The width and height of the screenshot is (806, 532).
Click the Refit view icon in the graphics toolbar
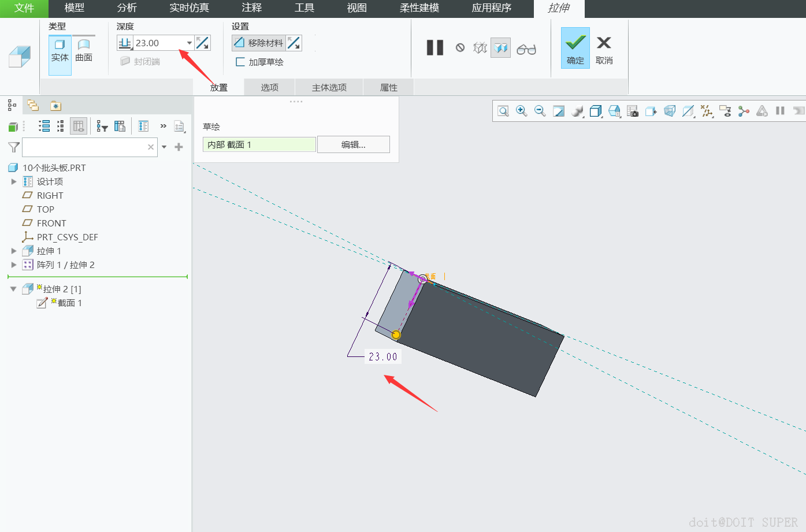(503, 111)
